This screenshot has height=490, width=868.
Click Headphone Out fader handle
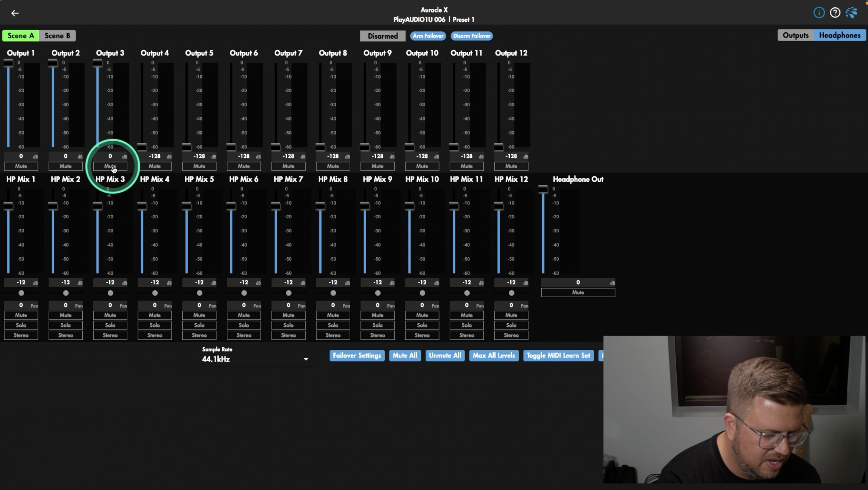[543, 189]
